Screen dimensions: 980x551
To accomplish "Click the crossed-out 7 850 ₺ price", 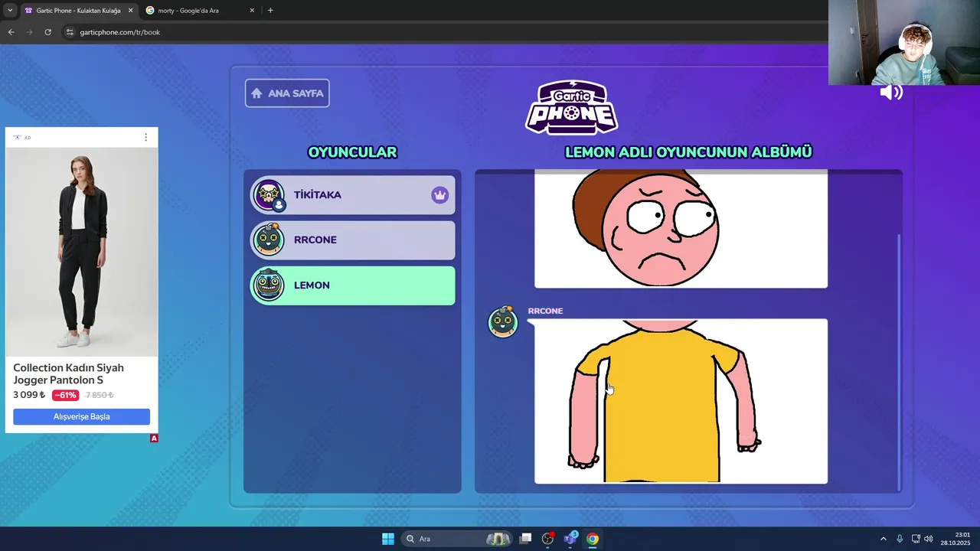I will pos(100,395).
